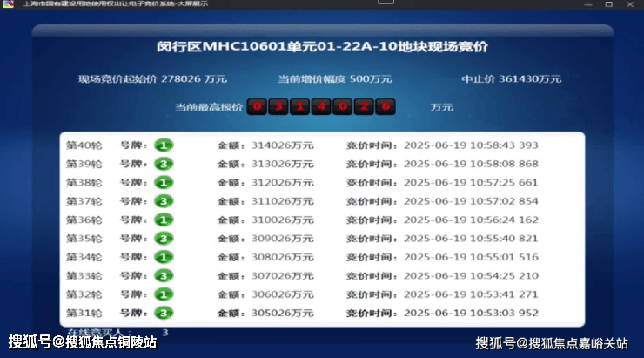Click the 中止价 361430万元 text

click(x=512, y=79)
